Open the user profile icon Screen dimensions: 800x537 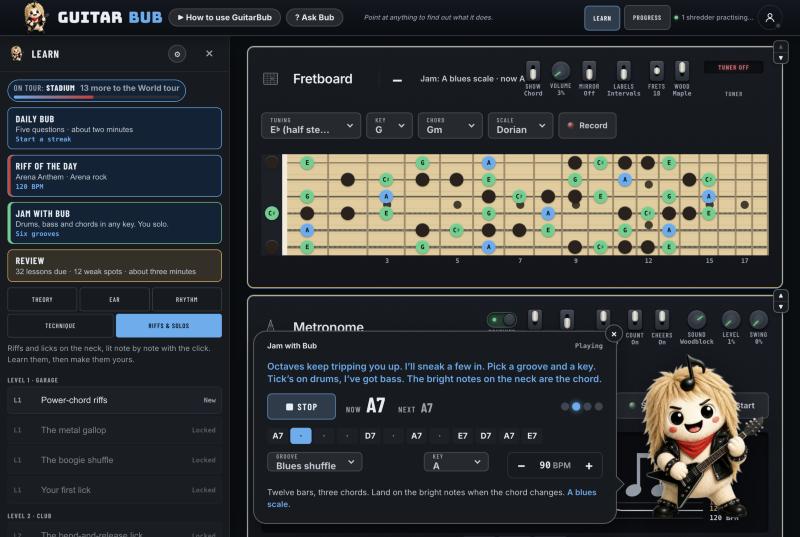pos(770,17)
